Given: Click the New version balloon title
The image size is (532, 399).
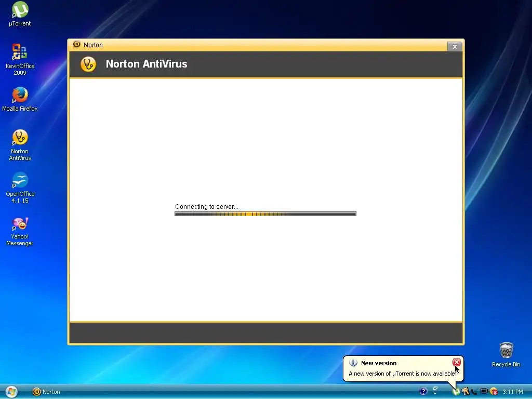Looking at the screenshot, I should pos(379,363).
